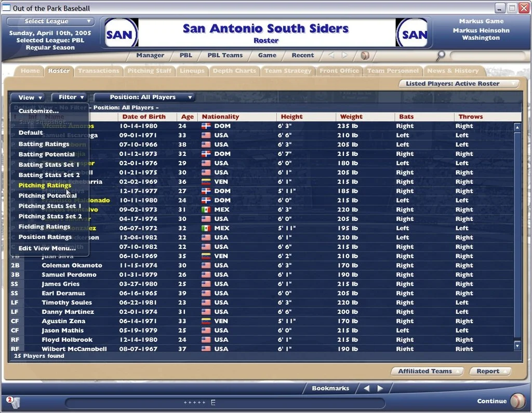Open the Front Office tab
The image size is (532, 413).
coord(339,71)
